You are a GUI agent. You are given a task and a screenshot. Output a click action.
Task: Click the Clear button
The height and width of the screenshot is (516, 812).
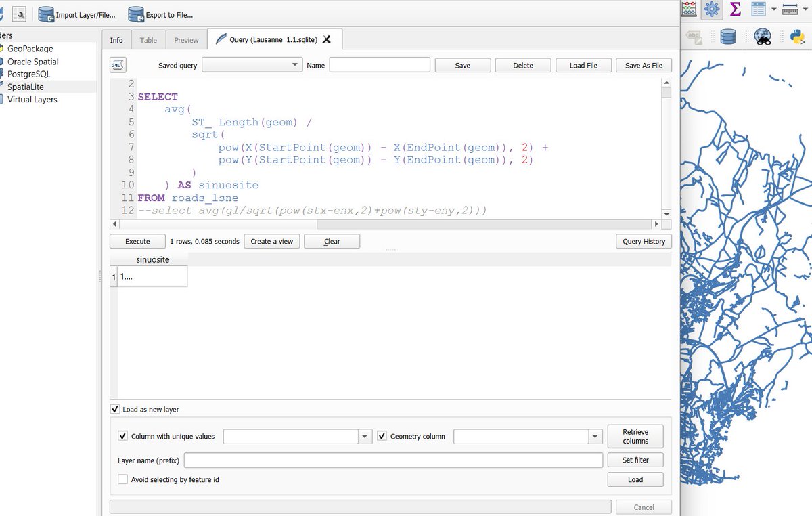(332, 241)
